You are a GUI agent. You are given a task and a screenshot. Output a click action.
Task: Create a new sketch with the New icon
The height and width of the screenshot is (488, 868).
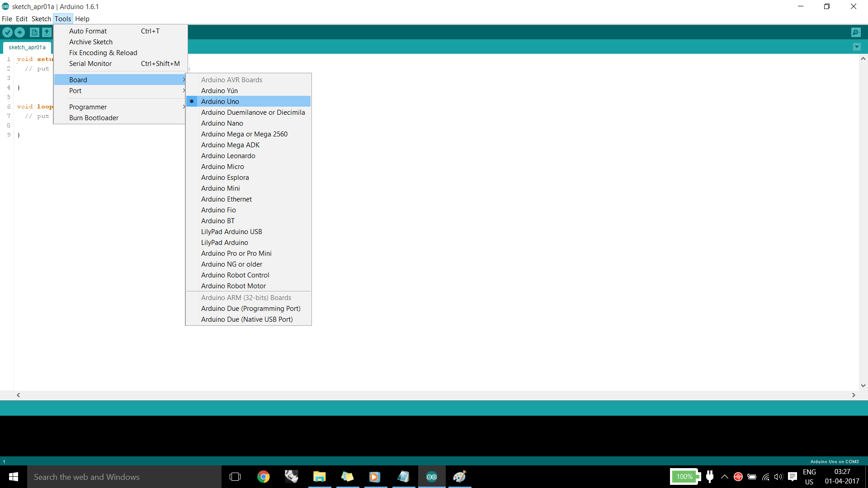click(34, 32)
